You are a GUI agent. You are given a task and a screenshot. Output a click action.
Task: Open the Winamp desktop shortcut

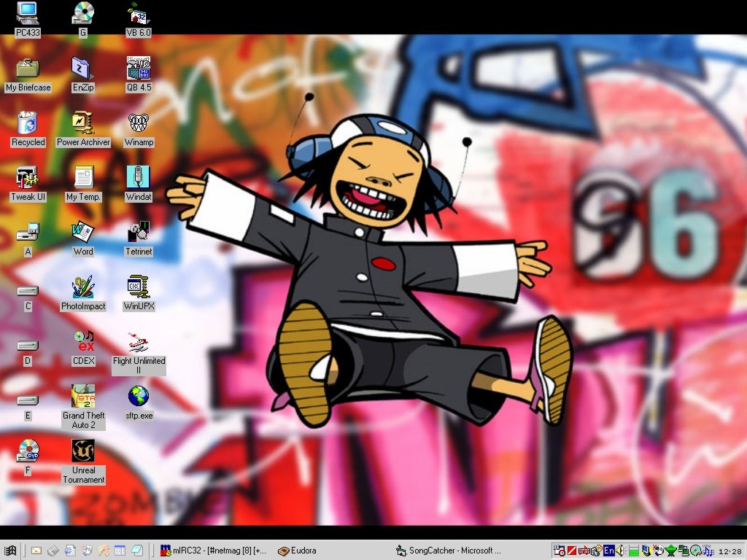[139, 122]
